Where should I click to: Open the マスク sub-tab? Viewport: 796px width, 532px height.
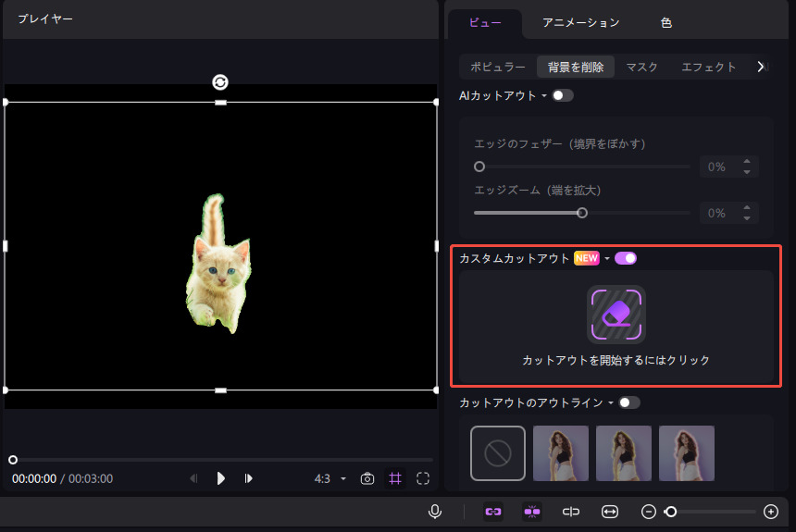click(641, 67)
